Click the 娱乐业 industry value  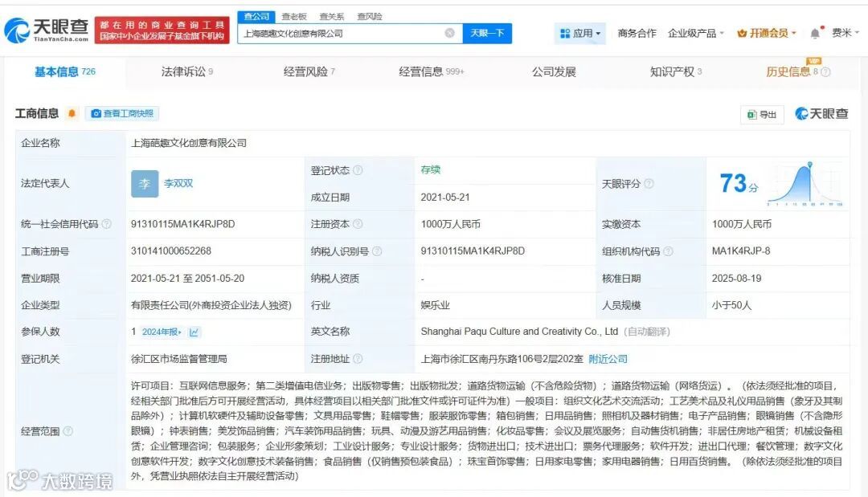(x=435, y=304)
